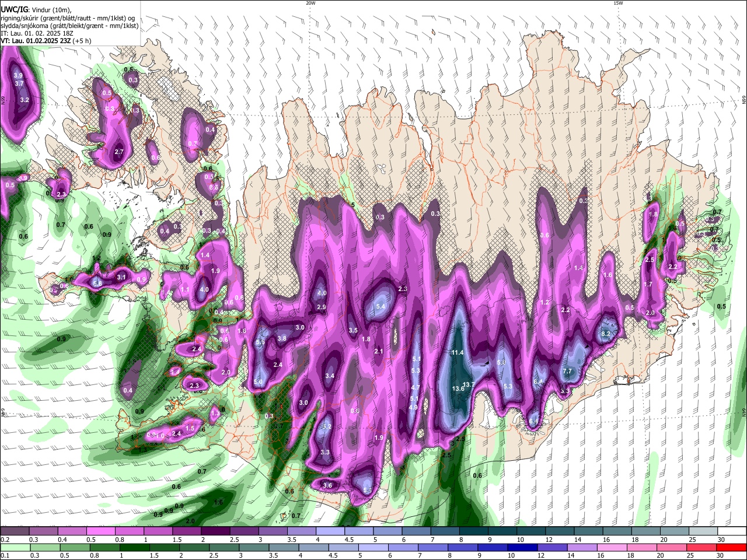
Task: Select top legend swatch between 0.5 and 0.8
Action: click(100, 531)
